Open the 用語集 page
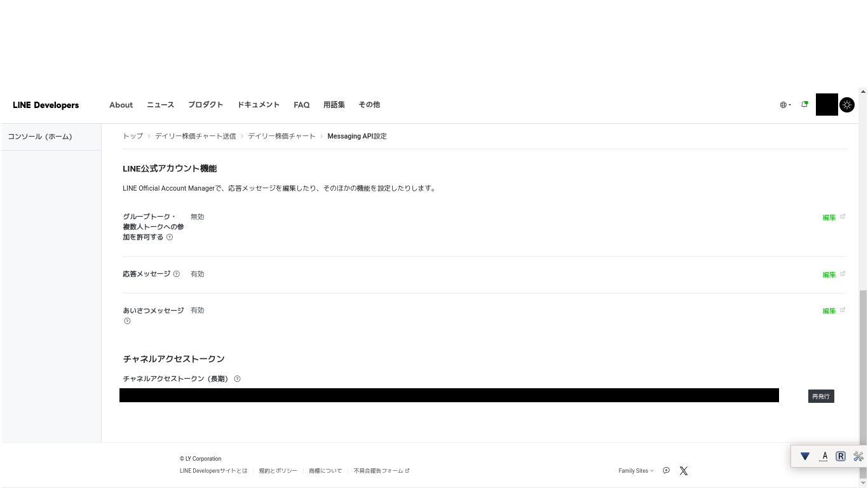The height and width of the screenshot is (488, 868). (334, 105)
